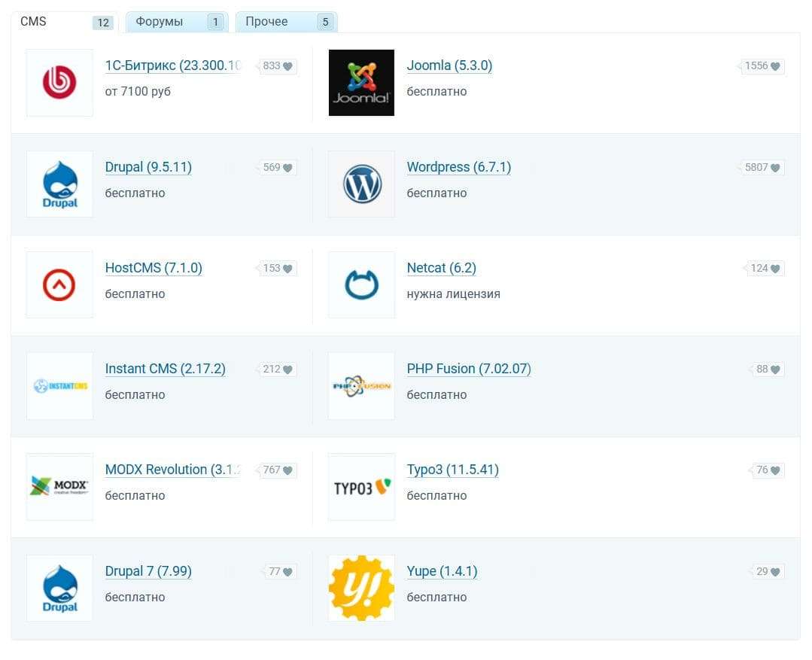Open the Wordpress (6.7.1) link

coord(459,167)
